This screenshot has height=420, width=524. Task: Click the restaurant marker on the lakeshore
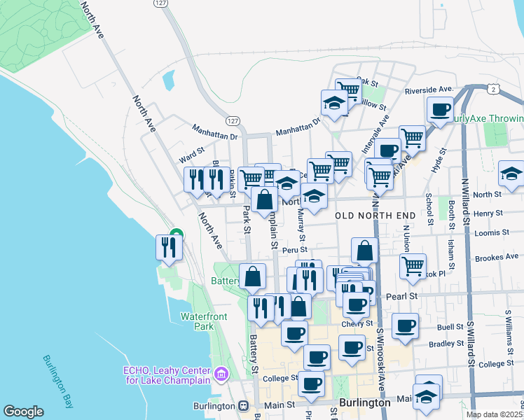[170, 247]
